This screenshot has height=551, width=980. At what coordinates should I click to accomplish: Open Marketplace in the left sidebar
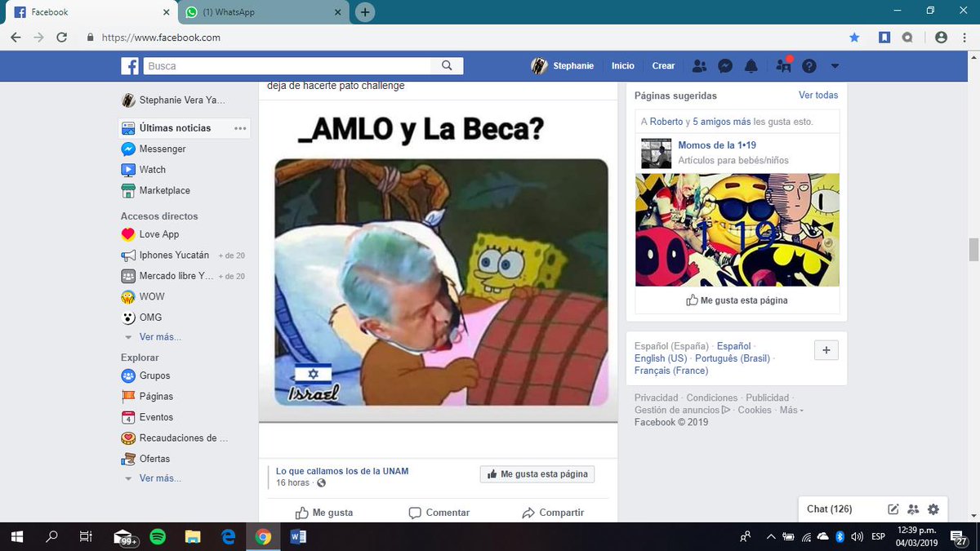coord(164,190)
